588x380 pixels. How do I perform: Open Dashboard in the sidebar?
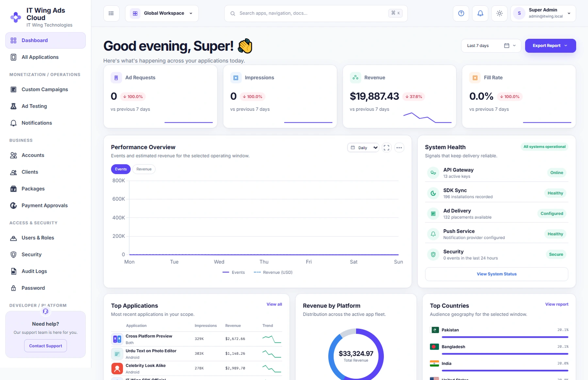click(x=45, y=41)
